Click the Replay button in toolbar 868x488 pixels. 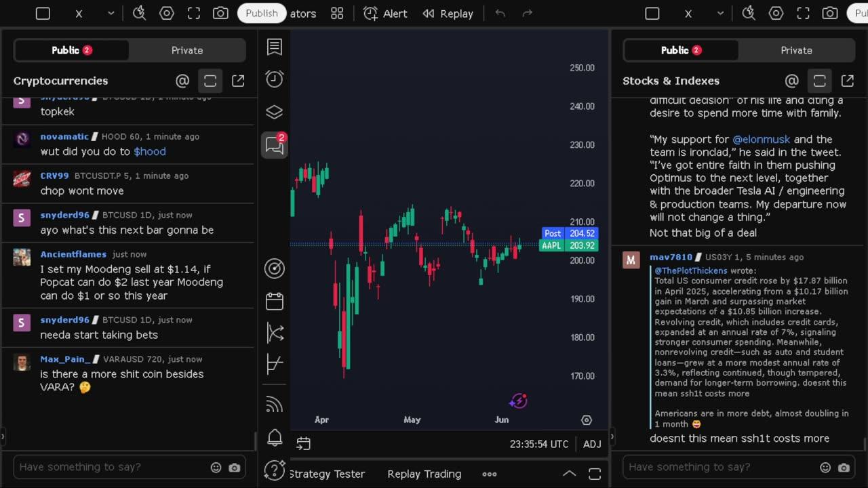[x=448, y=14]
